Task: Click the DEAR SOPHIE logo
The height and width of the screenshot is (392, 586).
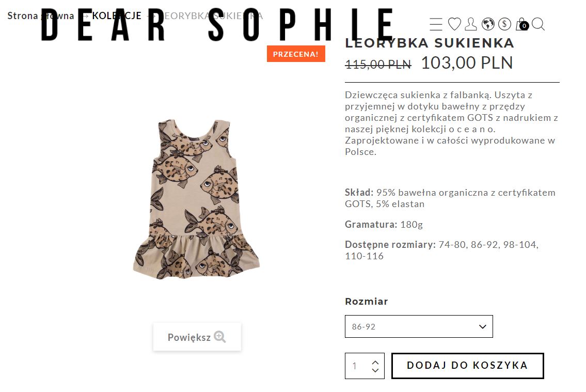Action: click(x=217, y=25)
